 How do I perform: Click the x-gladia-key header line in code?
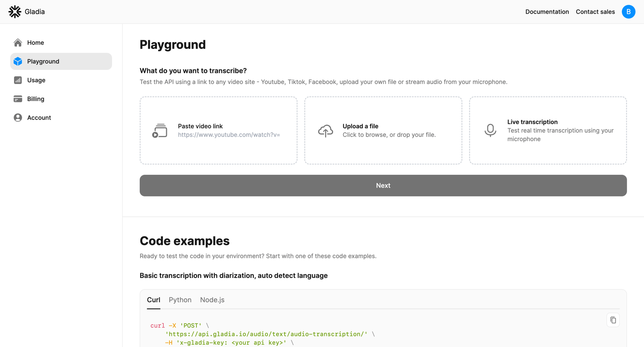(229, 343)
